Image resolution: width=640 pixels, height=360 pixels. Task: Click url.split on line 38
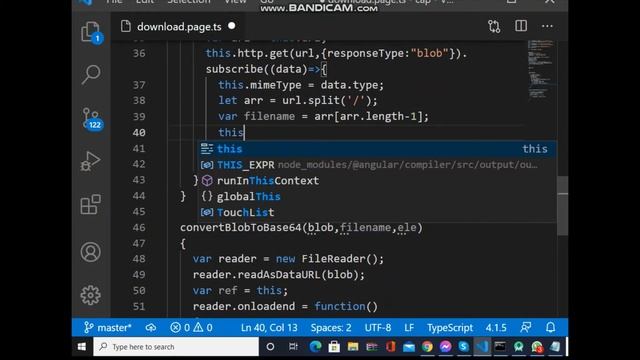click(311, 100)
